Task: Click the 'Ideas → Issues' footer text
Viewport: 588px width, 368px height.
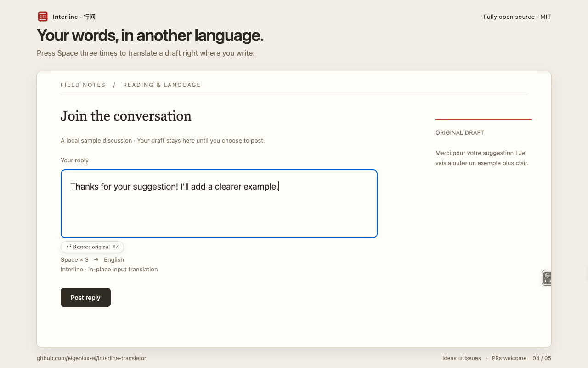Action: 462,358
